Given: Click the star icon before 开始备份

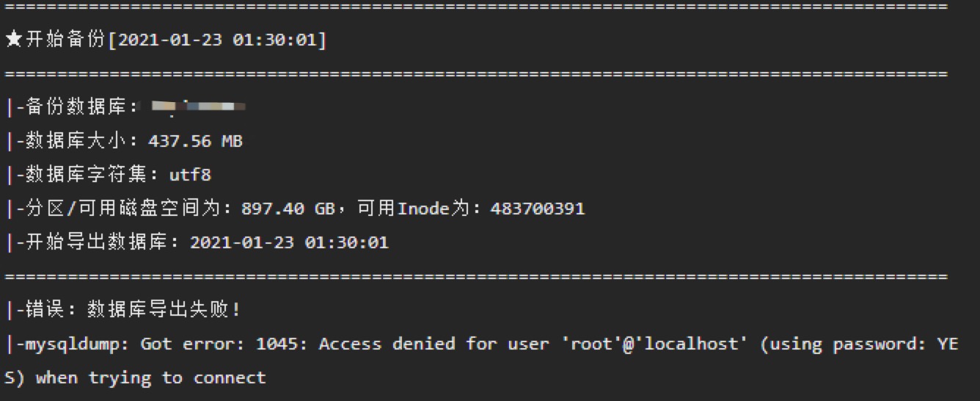Looking at the screenshot, I should point(14,40).
